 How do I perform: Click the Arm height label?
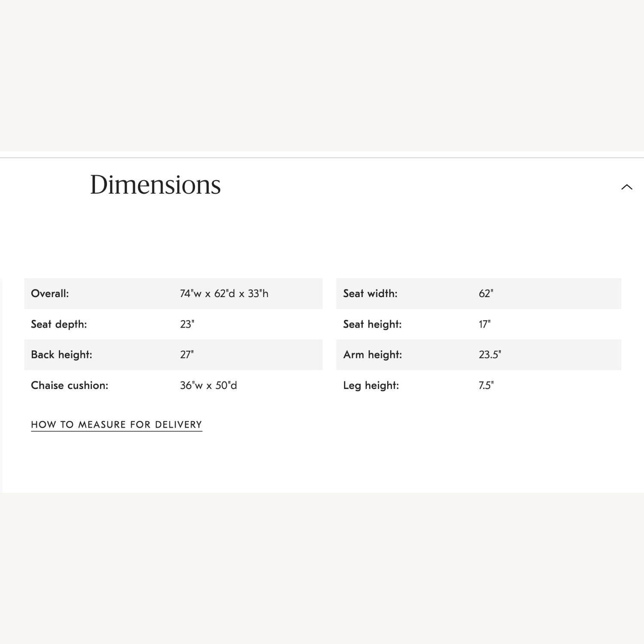[373, 355]
